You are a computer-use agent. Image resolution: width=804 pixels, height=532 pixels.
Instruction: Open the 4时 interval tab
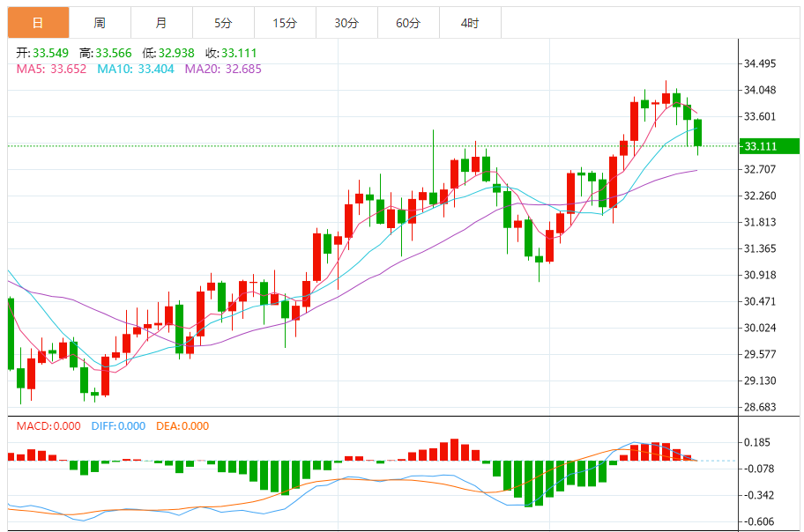coord(470,23)
